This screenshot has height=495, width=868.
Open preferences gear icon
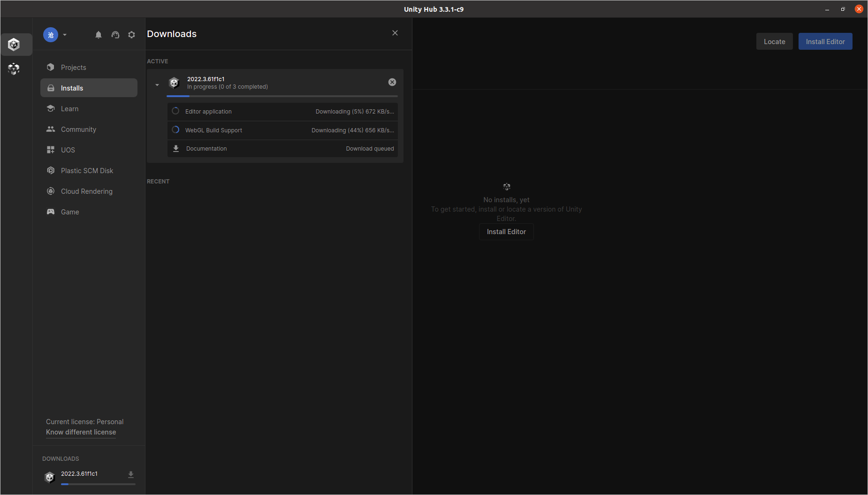132,35
